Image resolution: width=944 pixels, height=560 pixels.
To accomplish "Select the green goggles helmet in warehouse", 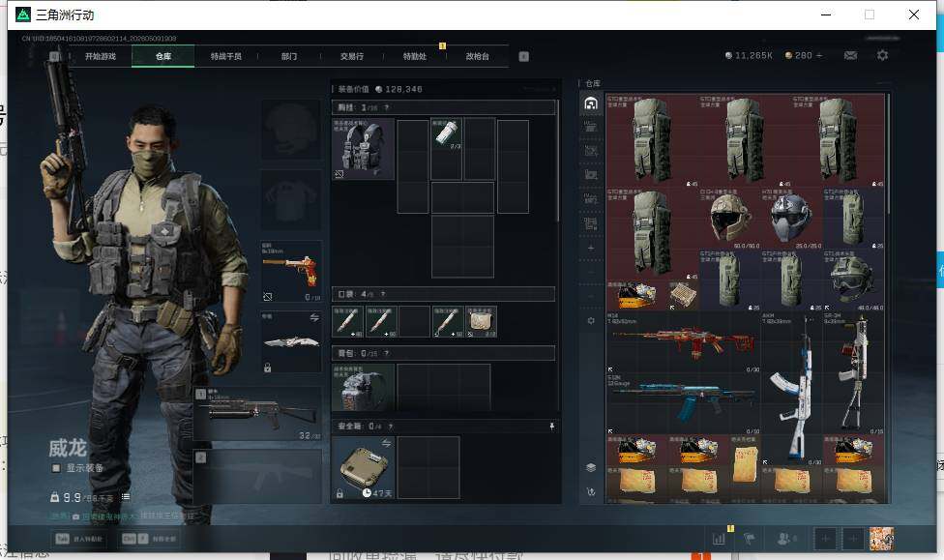I will coord(854,280).
